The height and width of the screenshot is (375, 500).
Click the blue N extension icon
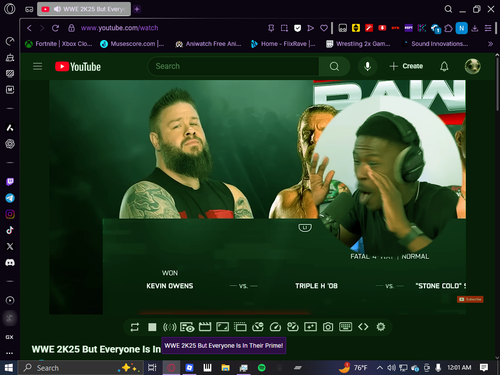pyautogui.click(x=462, y=28)
